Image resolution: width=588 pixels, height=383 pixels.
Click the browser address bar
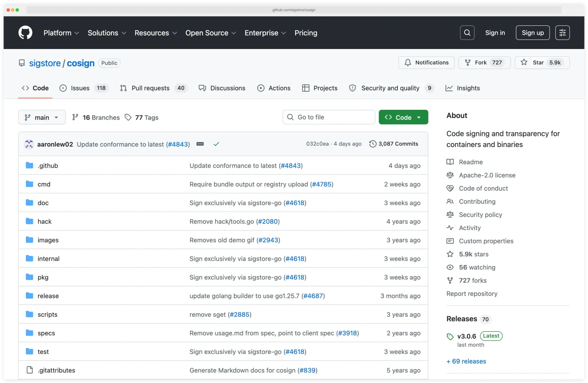coord(294,10)
